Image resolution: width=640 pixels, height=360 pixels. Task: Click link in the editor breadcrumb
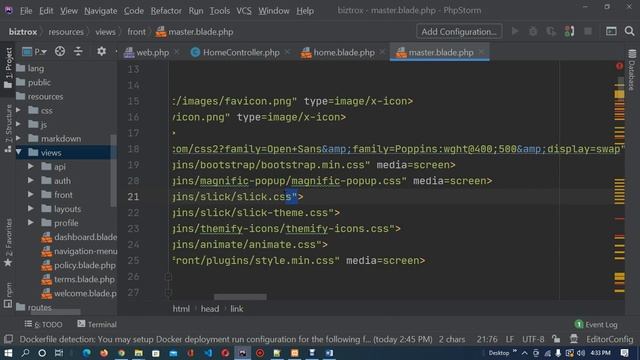tap(237, 309)
